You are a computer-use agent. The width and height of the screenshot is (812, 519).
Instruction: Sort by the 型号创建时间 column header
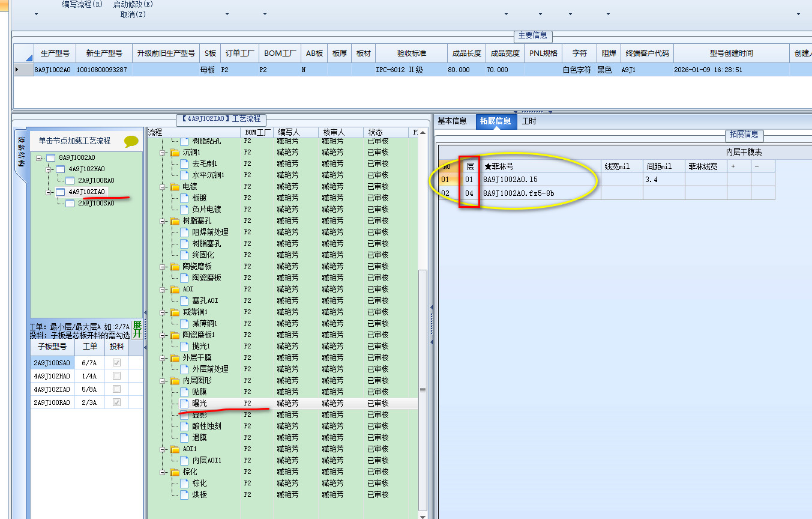pos(731,53)
